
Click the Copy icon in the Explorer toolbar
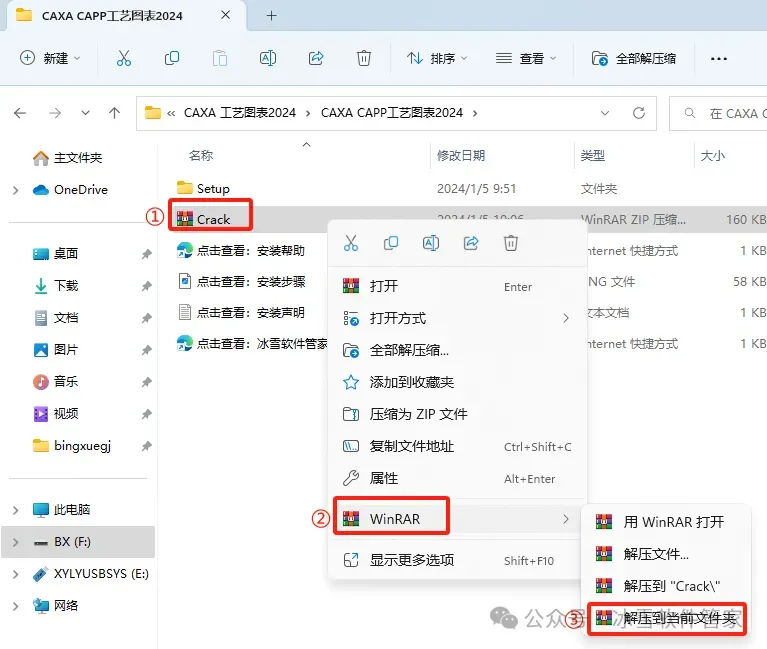[172, 58]
